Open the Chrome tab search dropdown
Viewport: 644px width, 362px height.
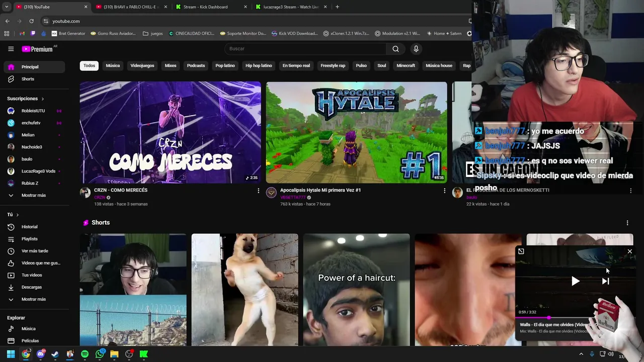(x=7, y=7)
